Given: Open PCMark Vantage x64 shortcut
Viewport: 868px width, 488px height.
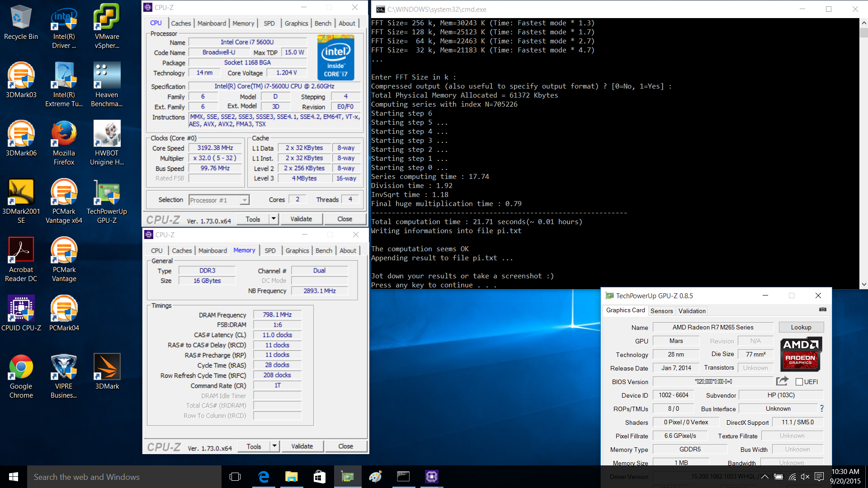Looking at the screenshot, I should pyautogui.click(x=64, y=202).
